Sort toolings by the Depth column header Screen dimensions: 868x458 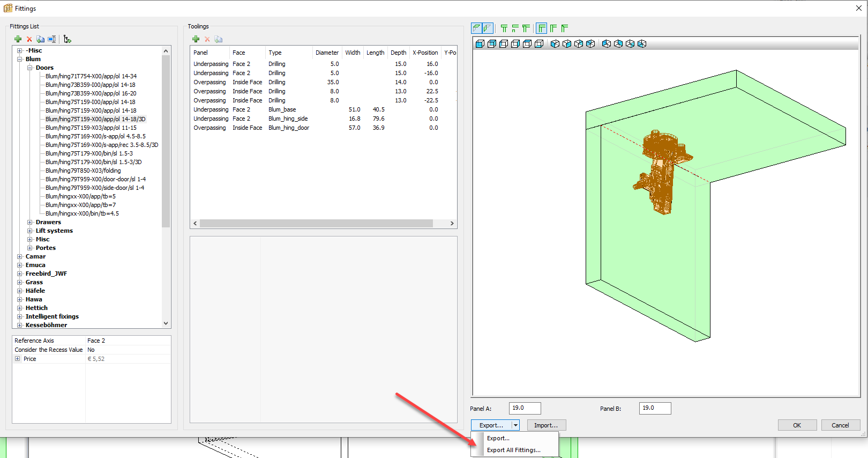[x=399, y=53]
